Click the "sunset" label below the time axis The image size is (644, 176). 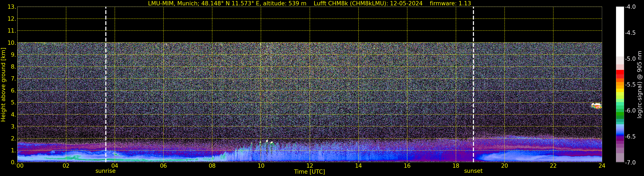click(x=473, y=171)
